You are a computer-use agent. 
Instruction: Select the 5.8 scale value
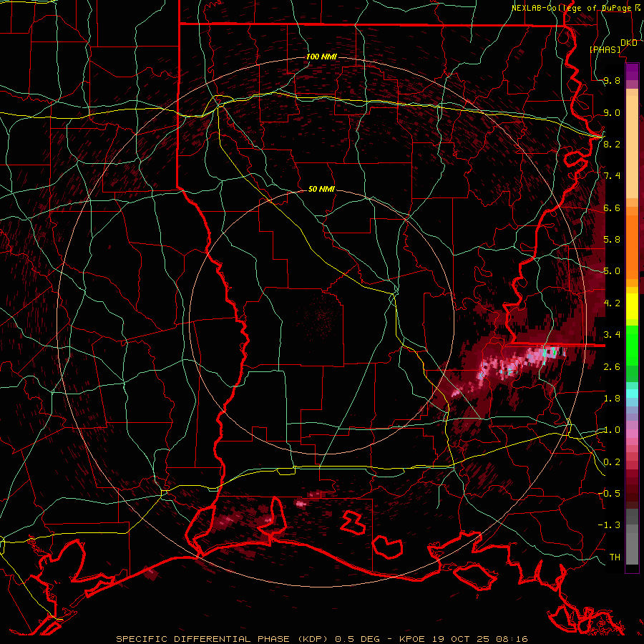(x=612, y=240)
